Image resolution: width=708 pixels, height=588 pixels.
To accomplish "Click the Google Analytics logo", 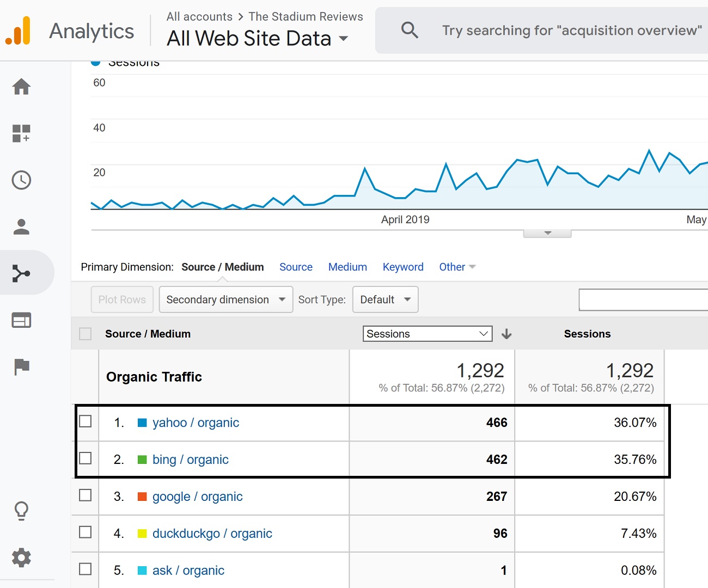I will [18, 30].
